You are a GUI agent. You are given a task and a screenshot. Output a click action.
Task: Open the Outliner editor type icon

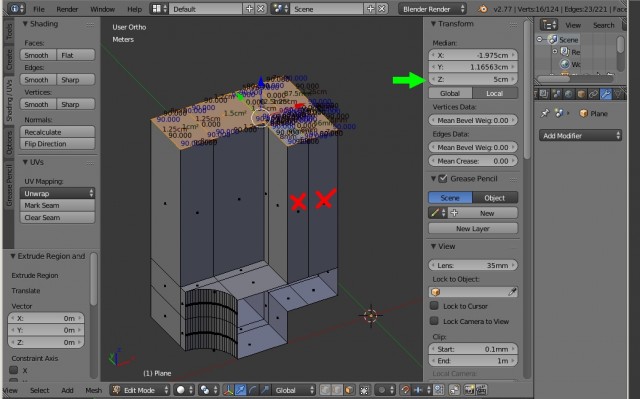(x=549, y=25)
